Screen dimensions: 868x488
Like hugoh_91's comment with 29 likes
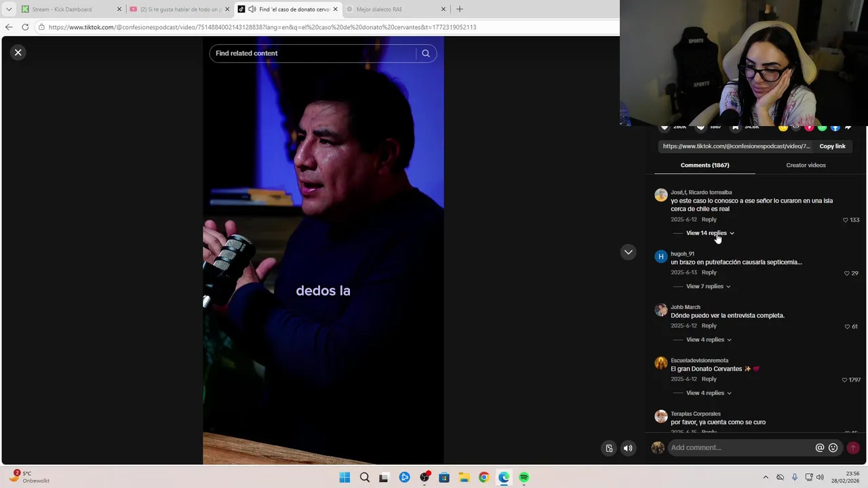847,273
